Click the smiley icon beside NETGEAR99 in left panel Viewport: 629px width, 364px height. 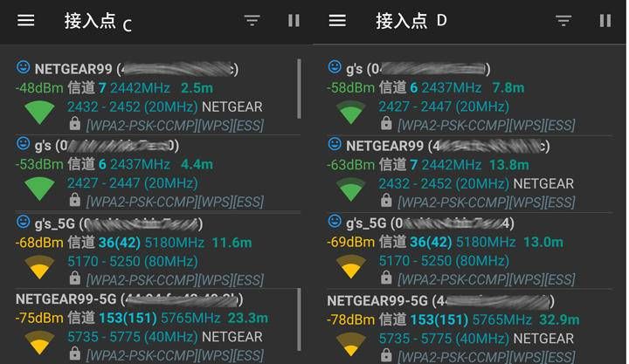[x=24, y=68]
